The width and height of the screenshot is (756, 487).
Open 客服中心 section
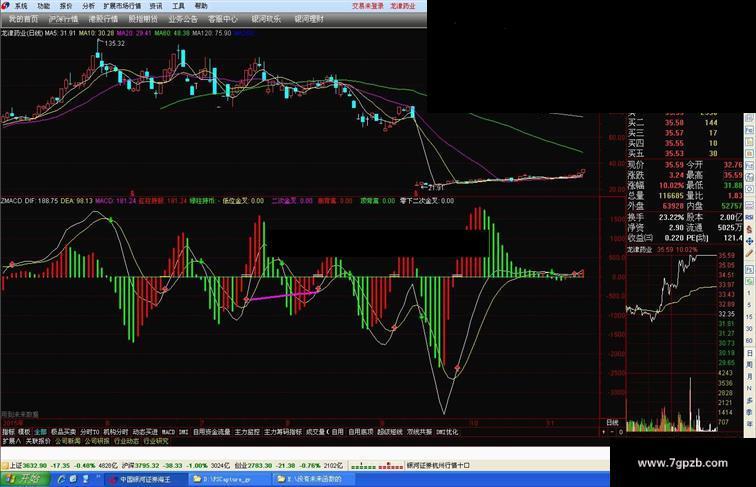[223, 19]
